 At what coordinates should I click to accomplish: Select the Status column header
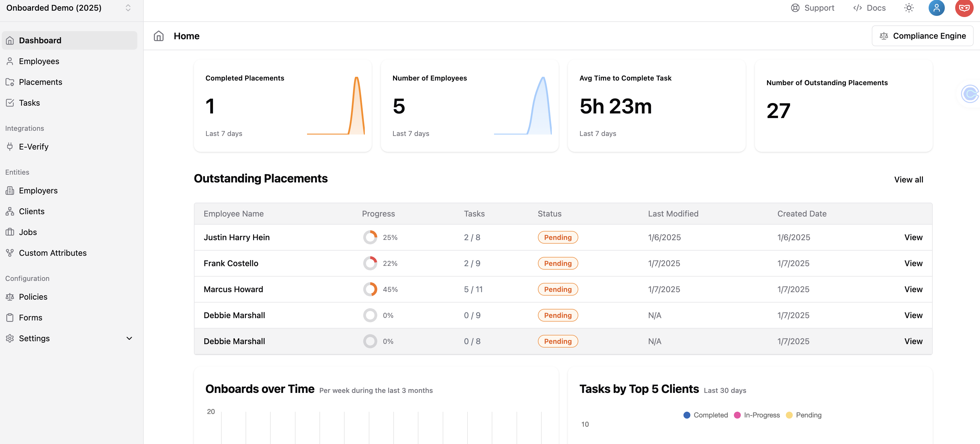[x=549, y=214]
